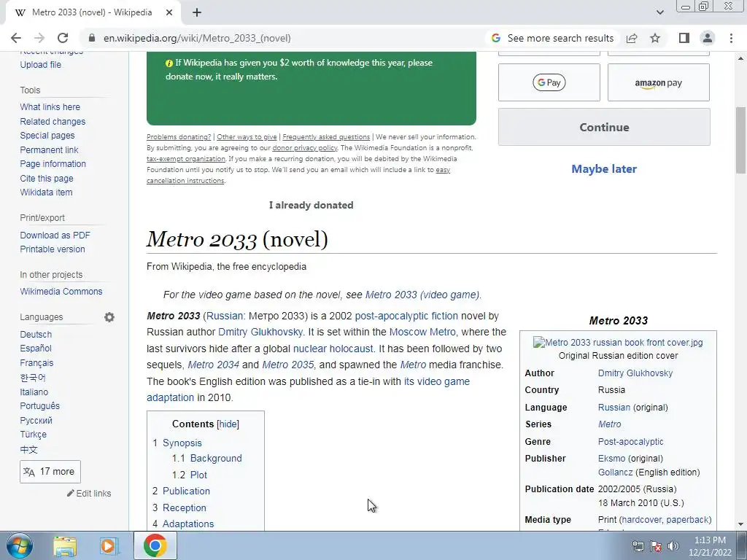Open Upload file link
Image resolution: width=747 pixels, height=560 pixels.
[41, 65]
